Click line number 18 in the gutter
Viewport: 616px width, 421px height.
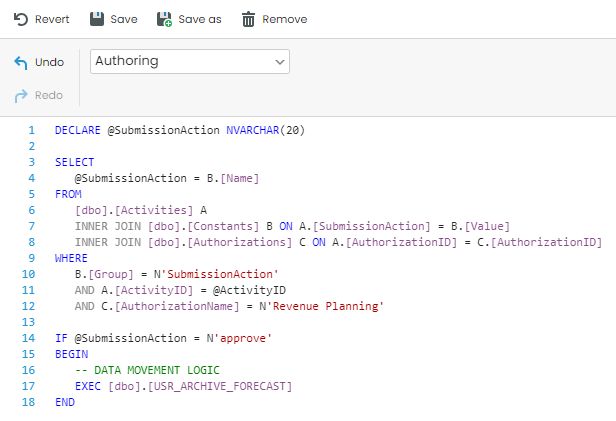coord(28,402)
